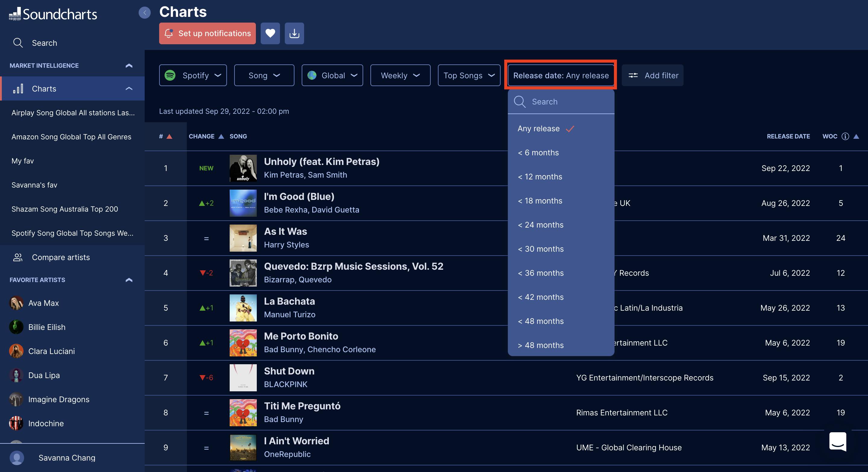Open the chat support widget icon
This screenshot has width=868, height=472.
click(838, 441)
